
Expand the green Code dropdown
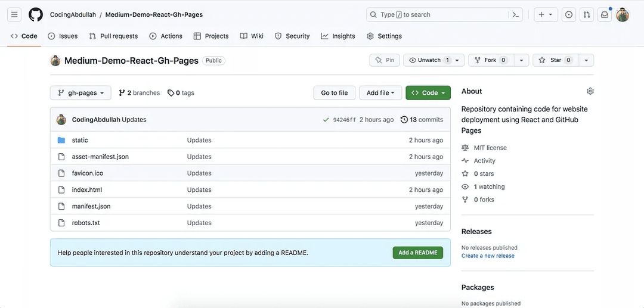428,93
